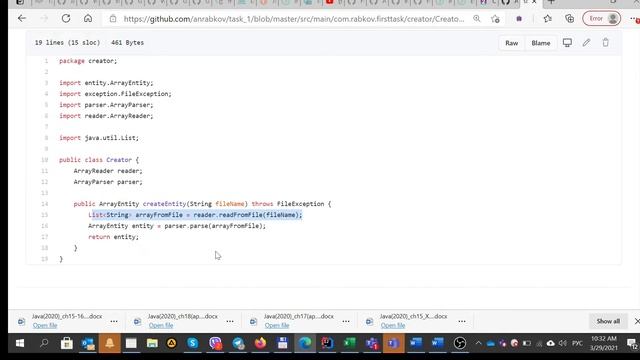Viewport: 640px width, 360px height.
Task: Click 'public class Creator {' line
Action: [99, 160]
